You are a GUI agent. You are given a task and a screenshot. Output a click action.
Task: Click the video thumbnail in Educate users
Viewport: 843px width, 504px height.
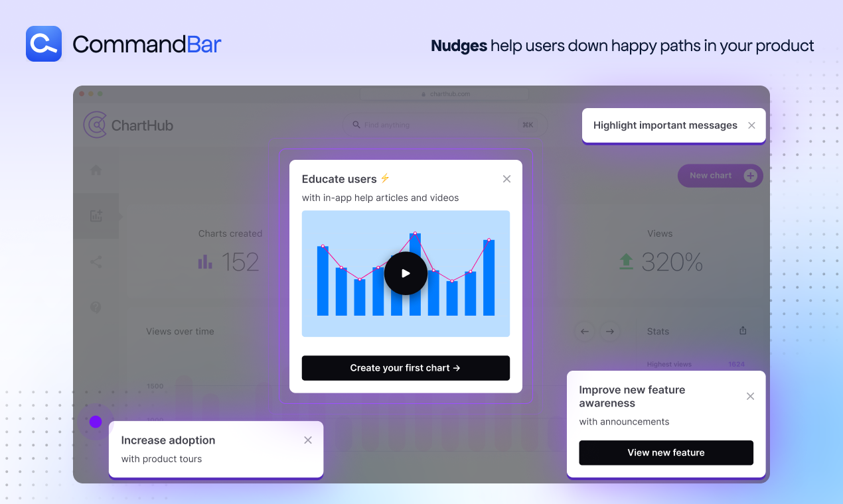click(x=406, y=274)
